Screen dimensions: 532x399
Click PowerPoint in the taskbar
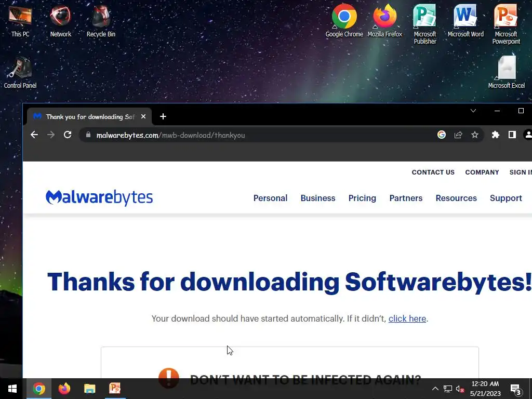click(x=115, y=389)
